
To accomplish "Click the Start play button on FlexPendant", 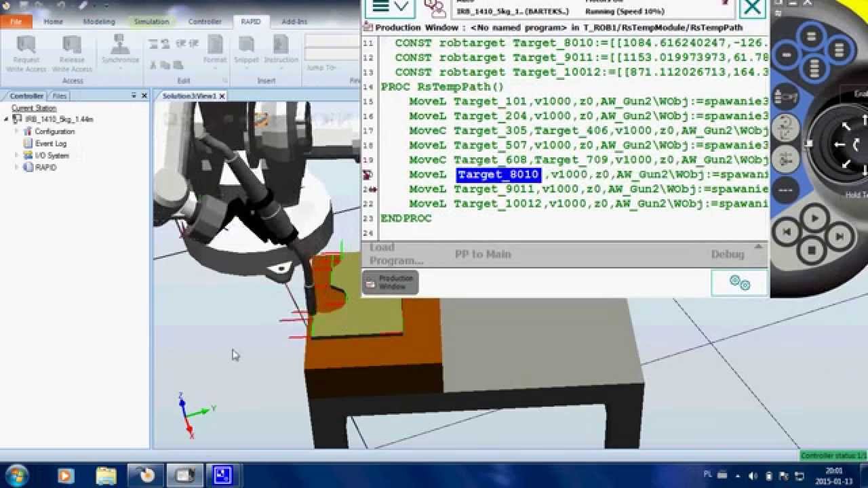I will coord(814,218).
